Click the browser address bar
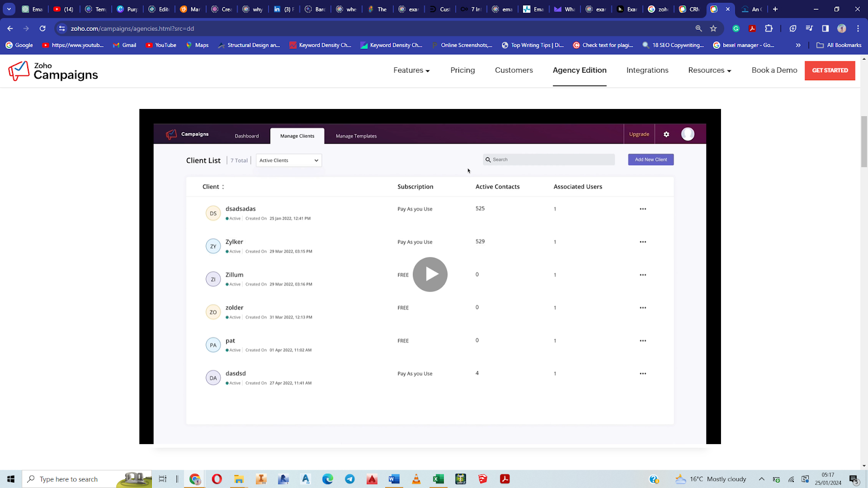Viewport: 868px width, 488px height. tap(380, 28)
